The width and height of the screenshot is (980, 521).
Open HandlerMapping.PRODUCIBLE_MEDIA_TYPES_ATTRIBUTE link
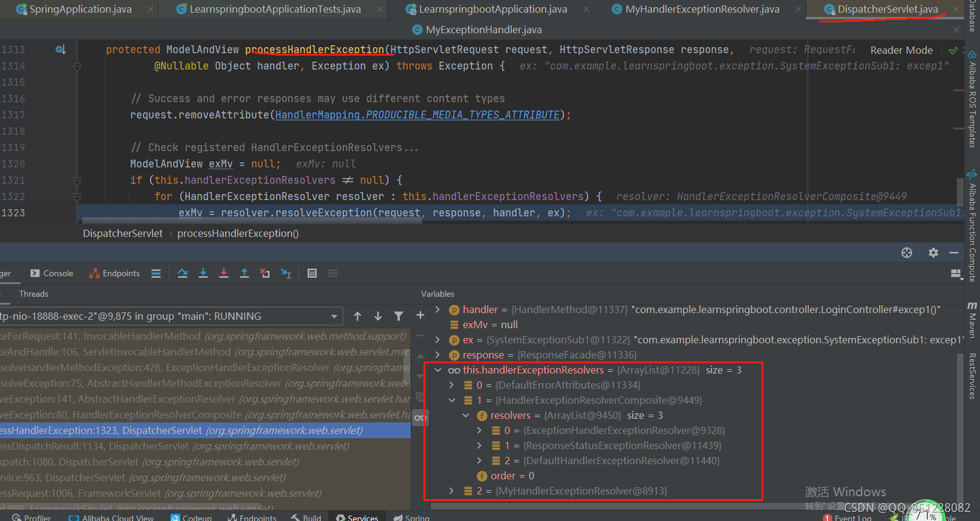pos(417,115)
